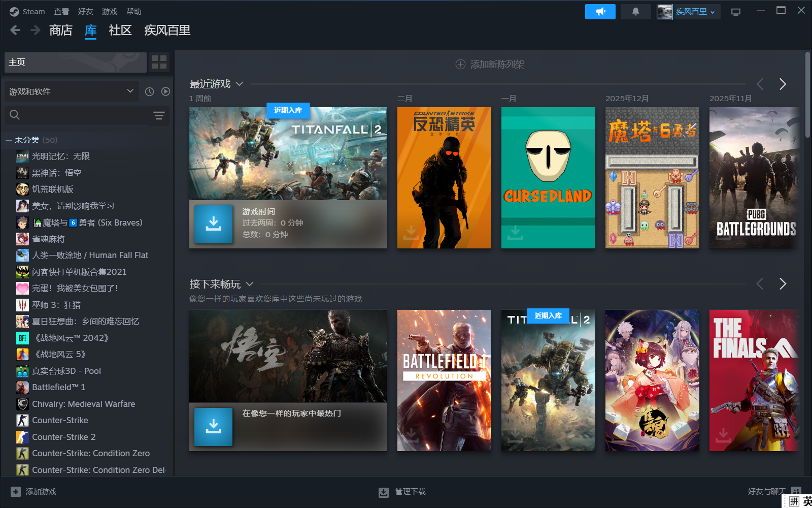Select 《战地风云™ 2042》 in the list

pyautogui.click(x=71, y=338)
